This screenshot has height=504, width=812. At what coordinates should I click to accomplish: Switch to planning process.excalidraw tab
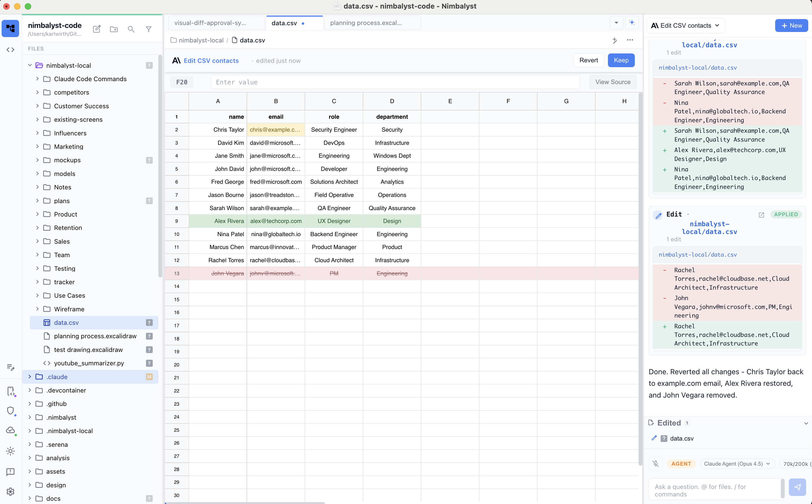pyautogui.click(x=366, y=23)
